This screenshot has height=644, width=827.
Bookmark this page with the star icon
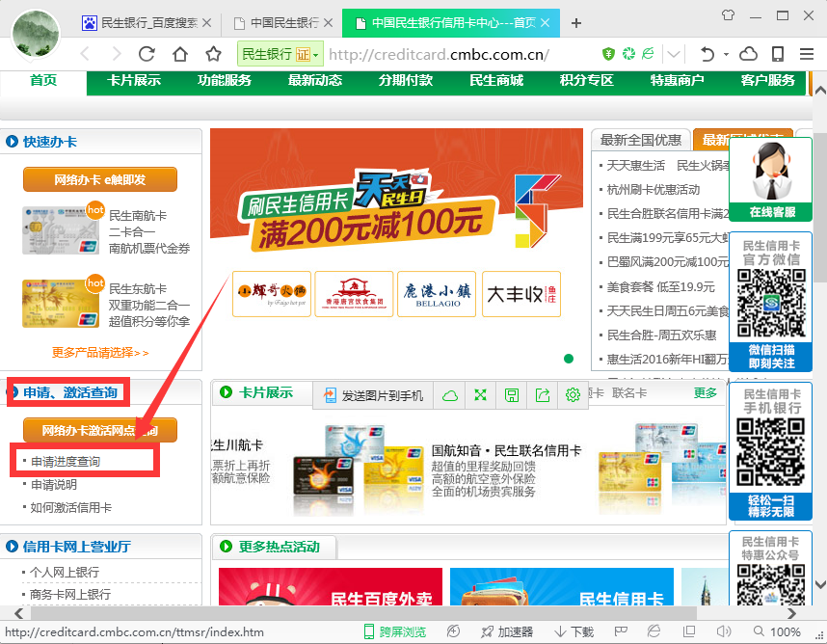pos(213,54)
